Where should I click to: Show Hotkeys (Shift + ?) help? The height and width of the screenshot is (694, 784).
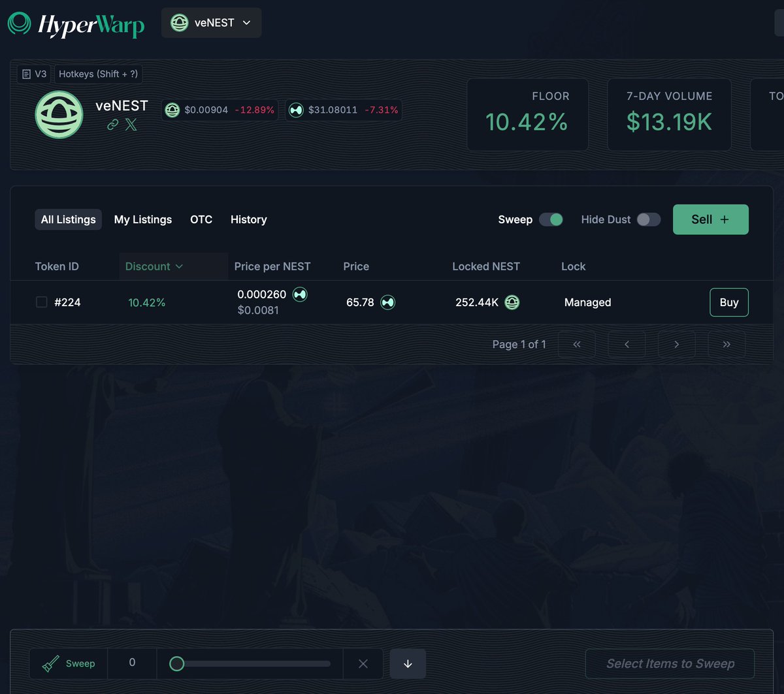tap(98, 74)
